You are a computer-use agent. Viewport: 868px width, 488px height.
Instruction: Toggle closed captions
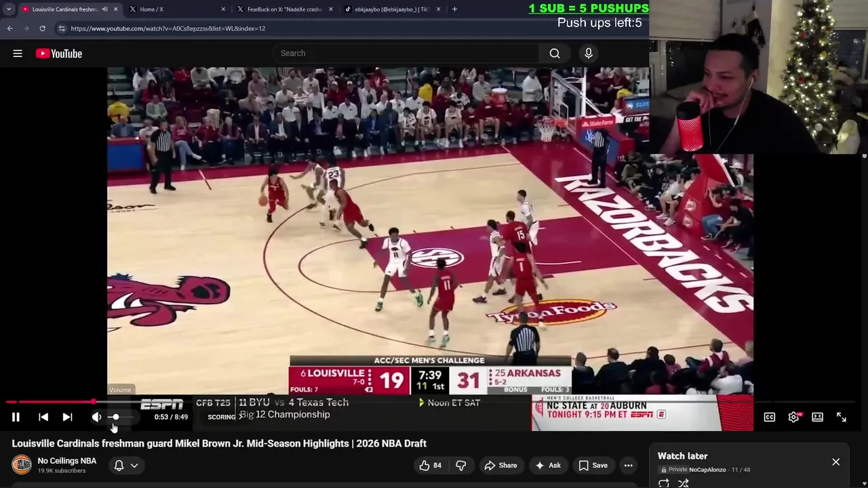coord(770,417)
